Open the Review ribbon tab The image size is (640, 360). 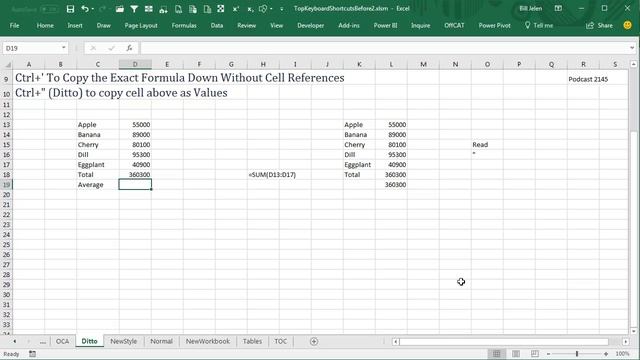click(x=247, y=25)
